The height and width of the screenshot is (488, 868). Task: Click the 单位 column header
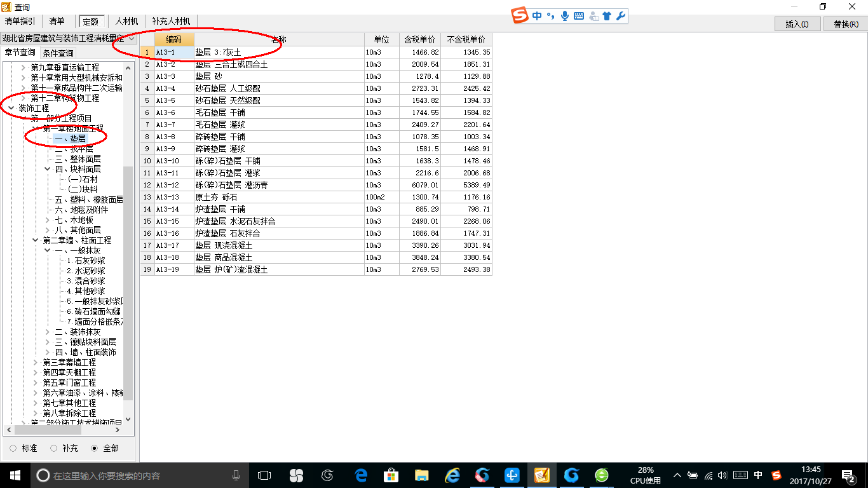click(382, 39)
